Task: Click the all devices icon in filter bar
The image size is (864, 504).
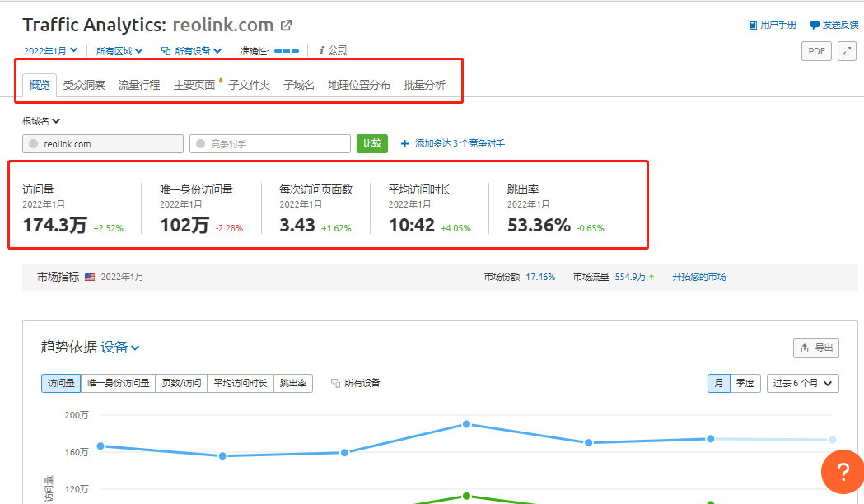Action: click(x=166, y=51)
